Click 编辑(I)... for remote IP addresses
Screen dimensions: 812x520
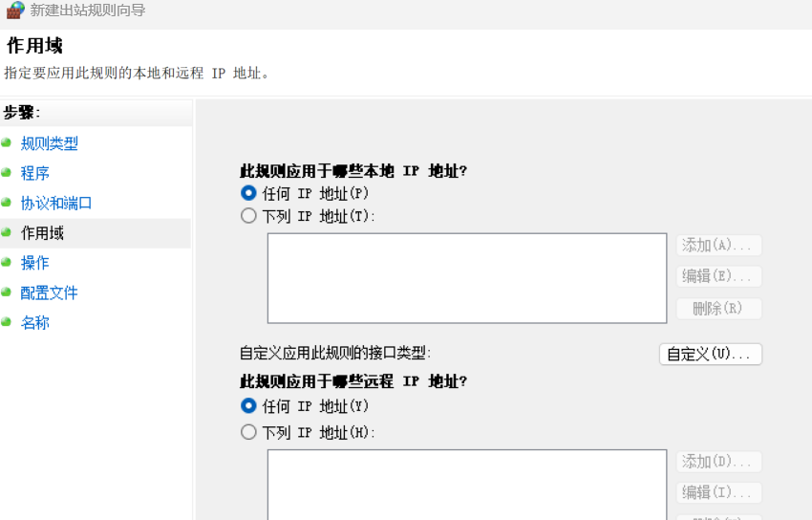pyautogui.click(x=718, y=492)
